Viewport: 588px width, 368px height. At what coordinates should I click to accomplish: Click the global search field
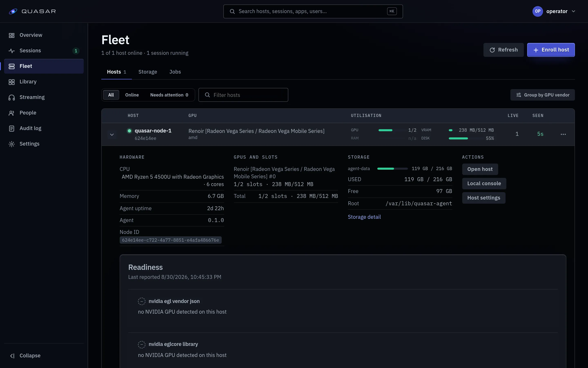[313, 11]
